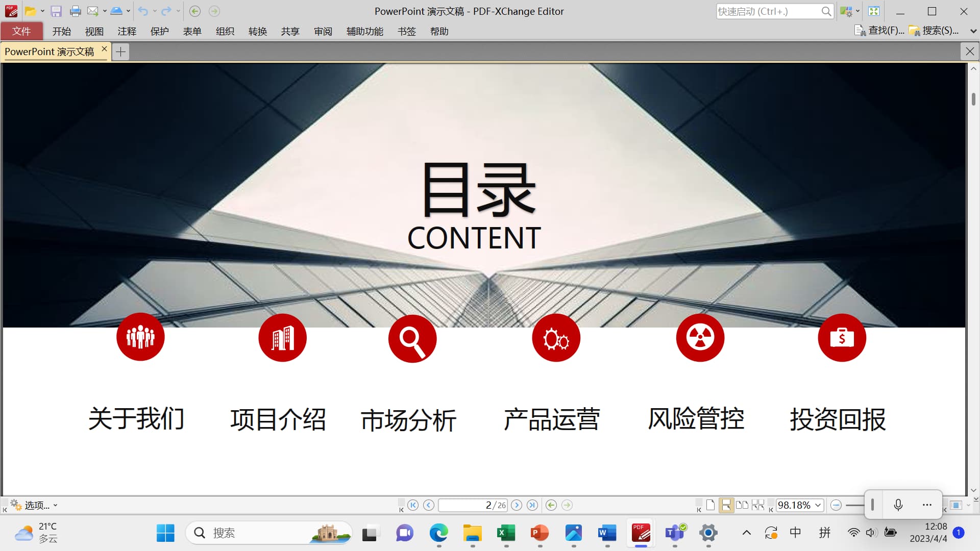The image size is (980, 551).
Task: Toggle continuous page layout mode
Action: point(726,505)
